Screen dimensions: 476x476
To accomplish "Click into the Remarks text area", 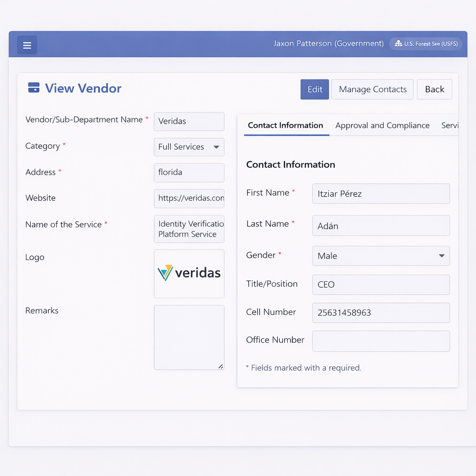I will coord(189,337).
